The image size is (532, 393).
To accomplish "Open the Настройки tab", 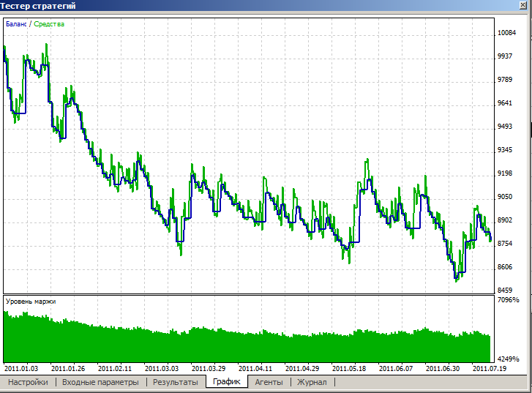I will tap(28, 382).
